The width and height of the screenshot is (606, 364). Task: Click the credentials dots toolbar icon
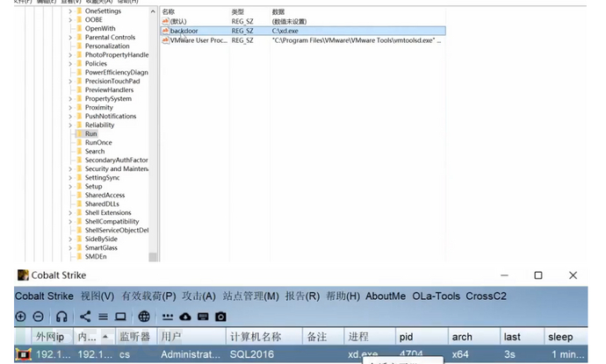tap(168, 317)
